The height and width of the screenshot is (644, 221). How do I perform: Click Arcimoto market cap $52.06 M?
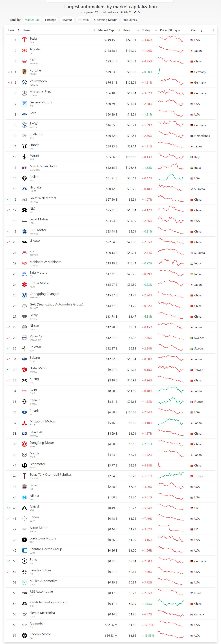[x=111, y=625]
